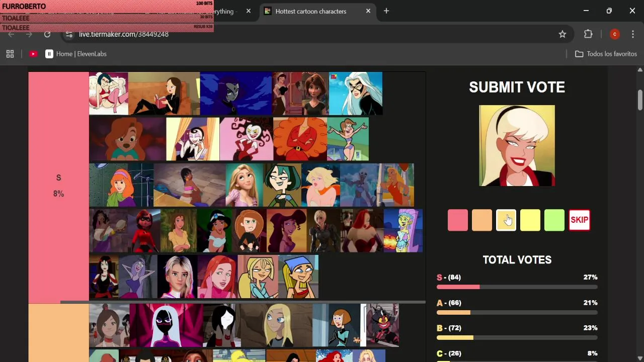Viewport: 644px width, 362px height.
Task: Click the SUBMIT VOTE heading
Action: (517, 87)
